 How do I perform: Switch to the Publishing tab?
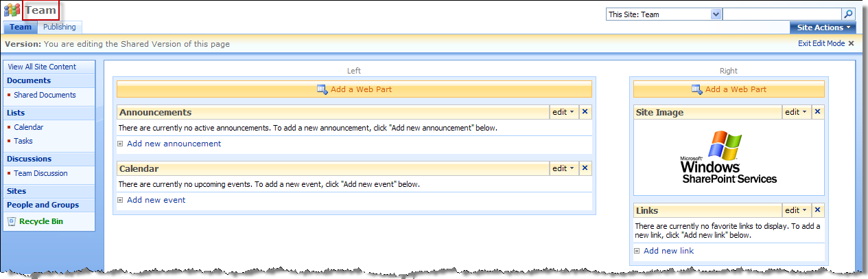(60, 27)
